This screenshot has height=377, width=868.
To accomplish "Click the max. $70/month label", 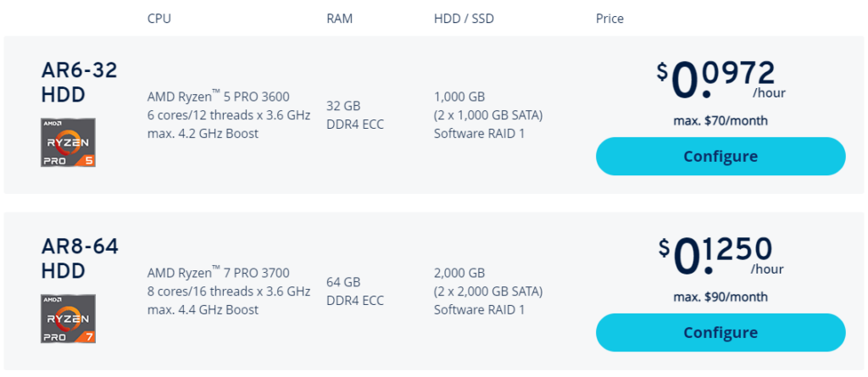I will [x=721, y=120].
